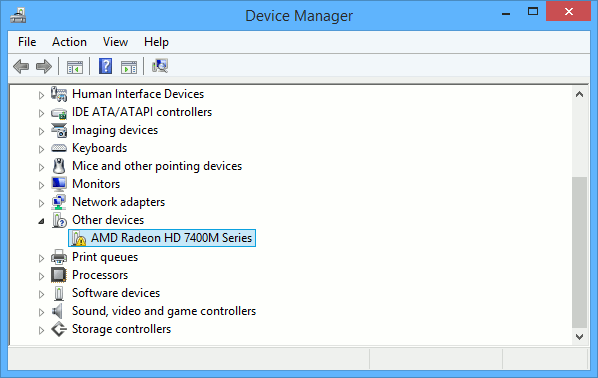Click the Device Manager title bar icon

[18, 15]
